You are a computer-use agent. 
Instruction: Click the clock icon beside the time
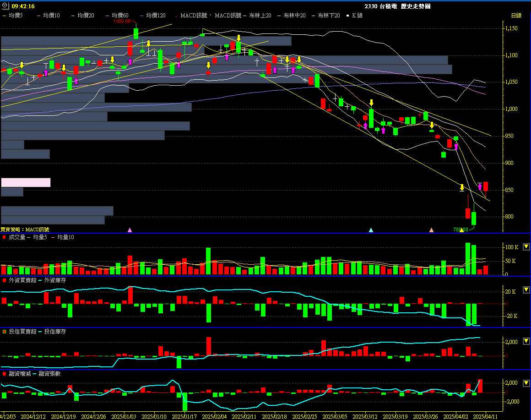[5, 6]
